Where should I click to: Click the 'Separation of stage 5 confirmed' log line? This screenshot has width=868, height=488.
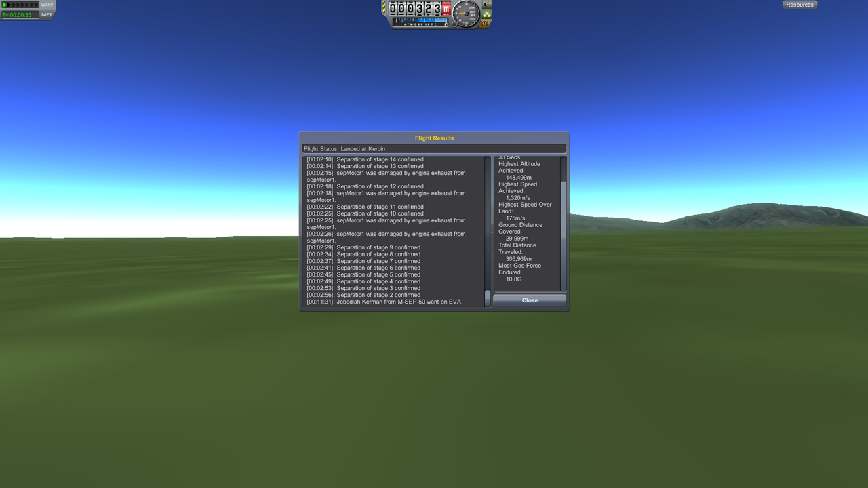click(363, 274)
